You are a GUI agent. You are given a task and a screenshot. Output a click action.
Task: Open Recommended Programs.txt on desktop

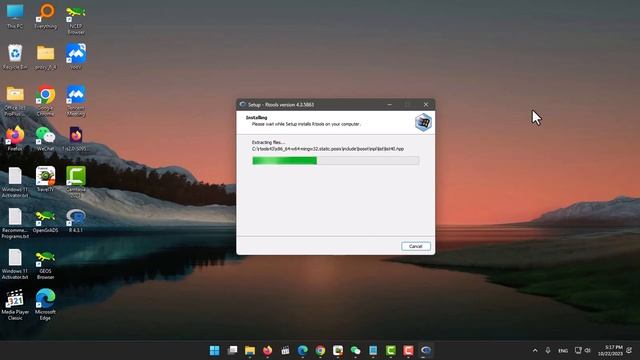click(15, 223)
